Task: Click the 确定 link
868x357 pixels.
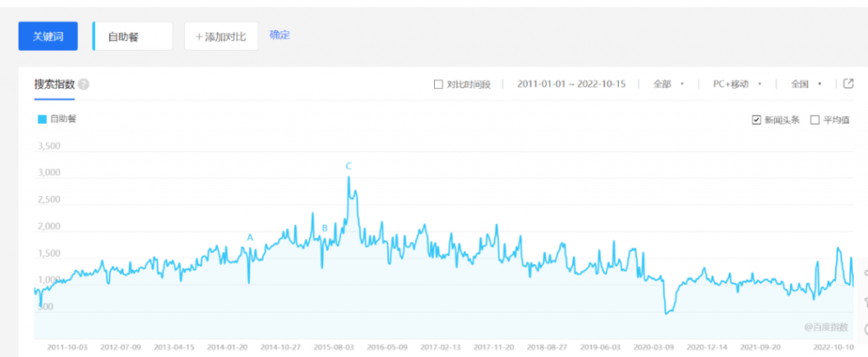Action: point(280,36)
